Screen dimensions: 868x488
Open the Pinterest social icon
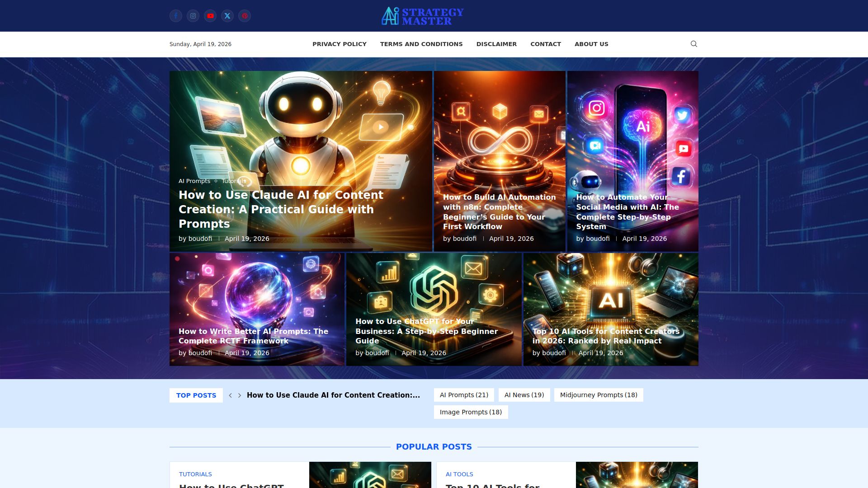[245, 16]
